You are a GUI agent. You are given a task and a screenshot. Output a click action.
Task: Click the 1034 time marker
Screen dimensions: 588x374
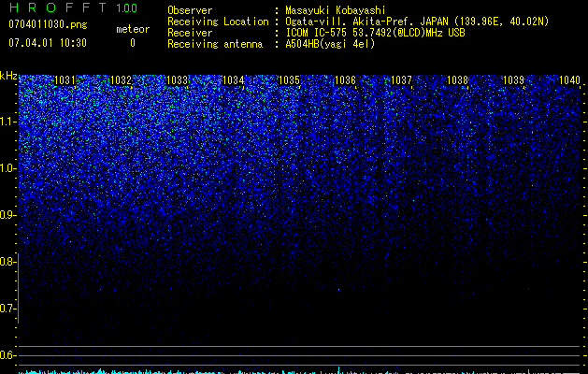tap(234, 80)
